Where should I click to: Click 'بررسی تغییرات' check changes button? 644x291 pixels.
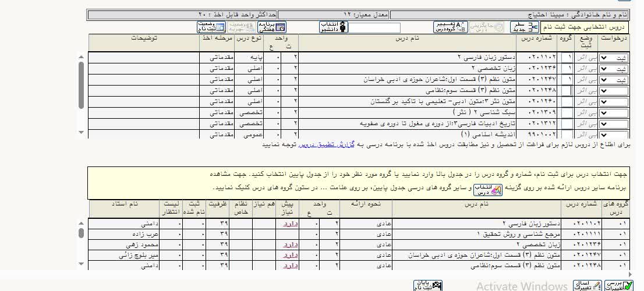(617, 285)
